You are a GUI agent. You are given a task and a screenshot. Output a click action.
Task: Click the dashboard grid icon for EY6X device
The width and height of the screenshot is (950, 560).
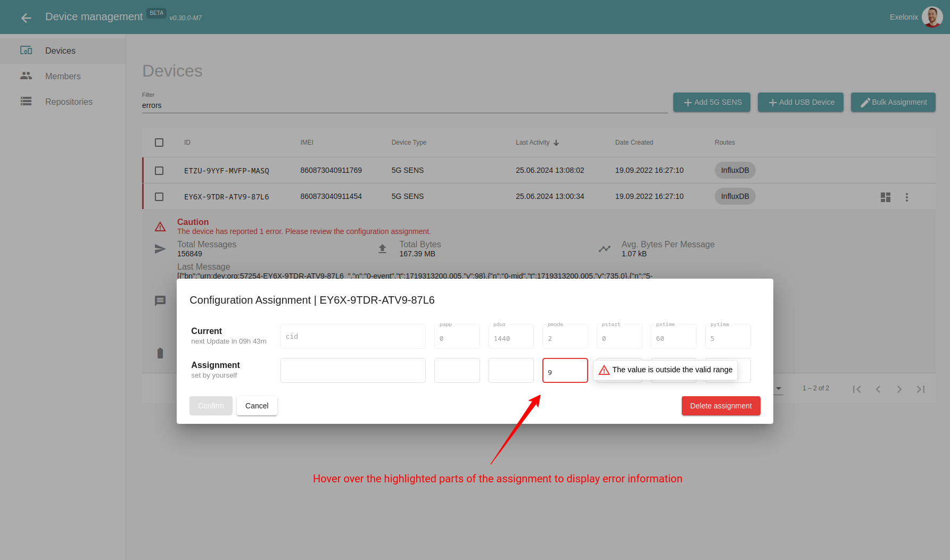click(886, 197)
